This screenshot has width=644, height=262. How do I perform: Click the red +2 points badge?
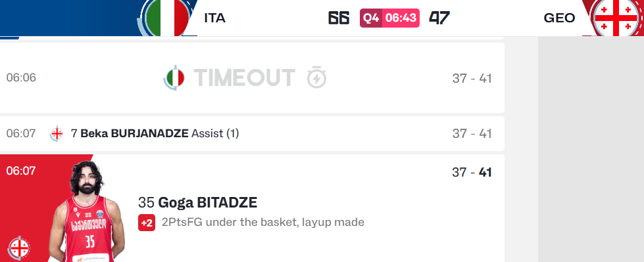(x=147, y=223)
